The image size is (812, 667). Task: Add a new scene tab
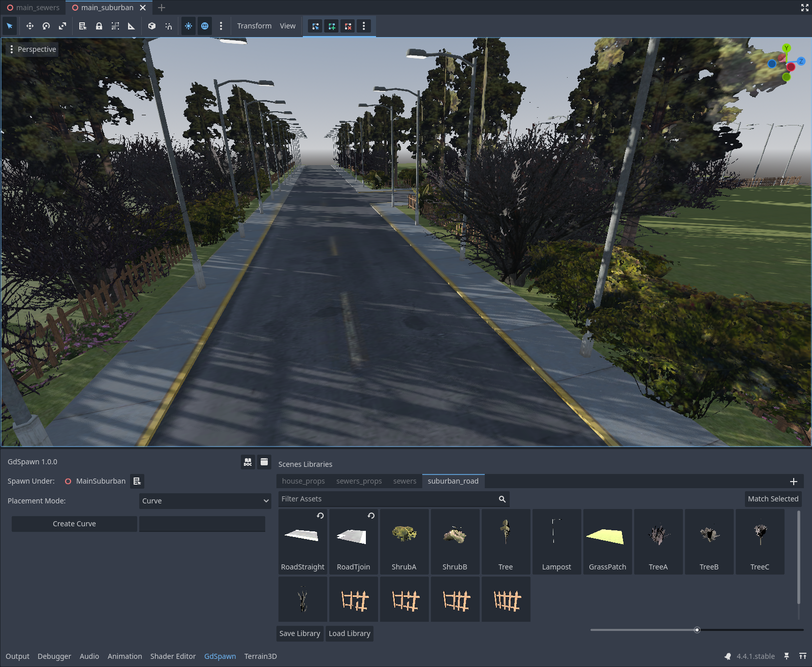(x=162, y=8)
